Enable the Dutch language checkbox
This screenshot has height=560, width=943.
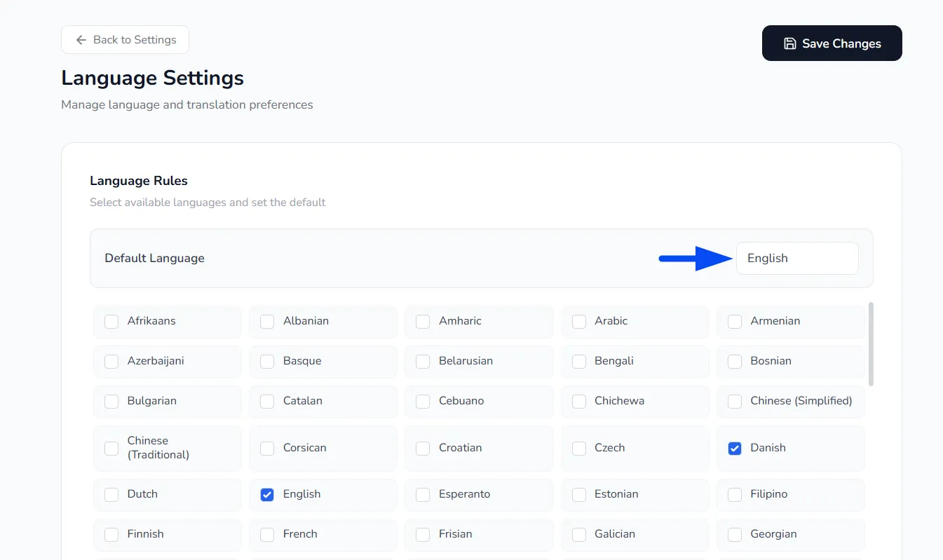pyautogui.click(x=111, y=494)
